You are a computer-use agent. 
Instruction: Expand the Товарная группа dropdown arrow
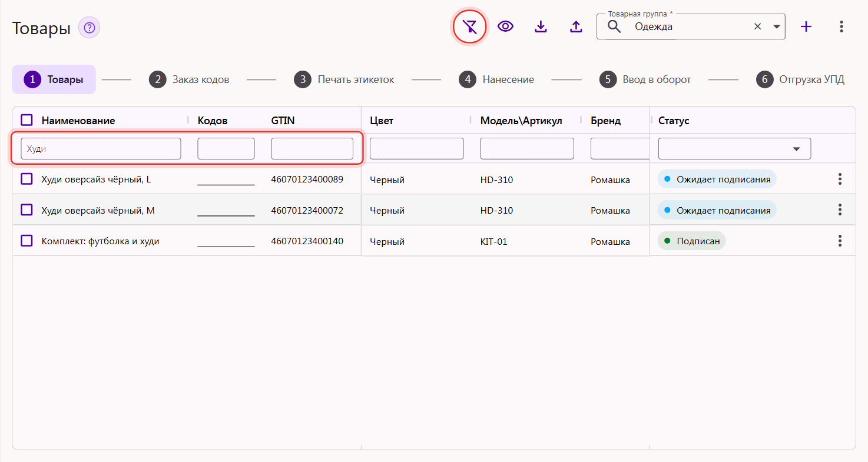coord(776,26)
